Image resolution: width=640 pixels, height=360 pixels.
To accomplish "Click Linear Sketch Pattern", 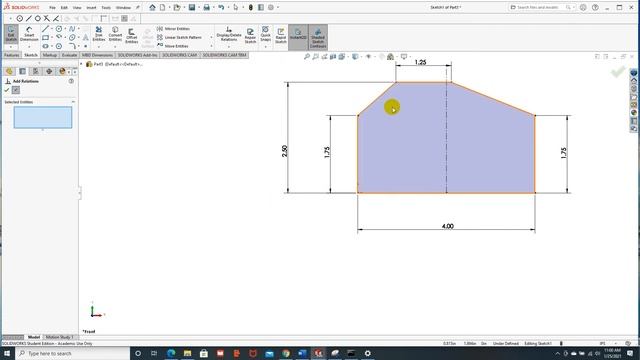I will (x=180, y=38).
